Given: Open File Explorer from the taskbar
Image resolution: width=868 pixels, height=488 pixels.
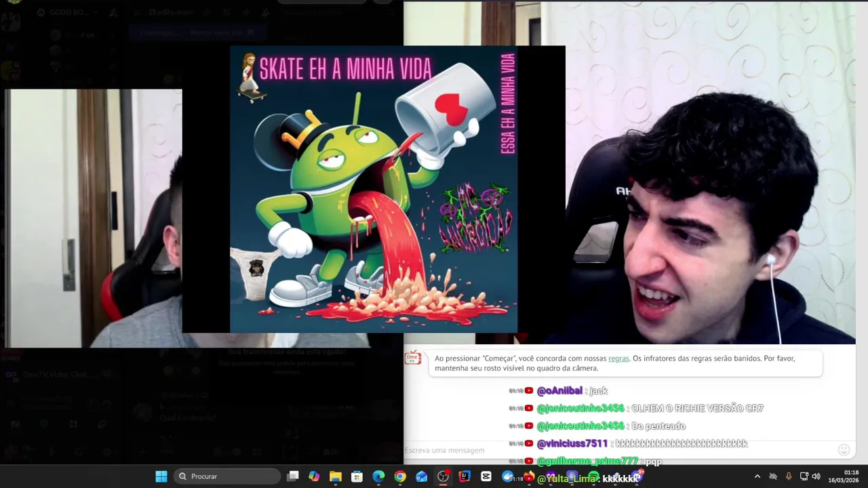Looking at the screenshot, I should pos(336,476).
